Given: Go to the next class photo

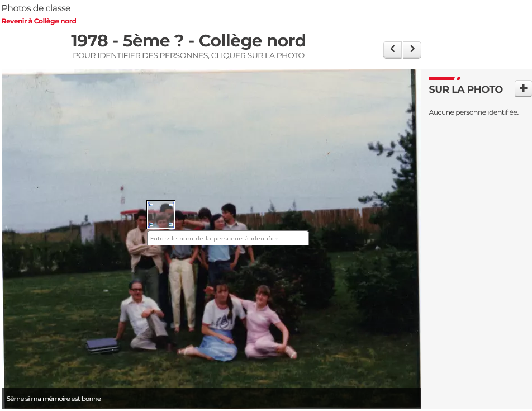Looking at the screenshot, I should tap(412, 49).
